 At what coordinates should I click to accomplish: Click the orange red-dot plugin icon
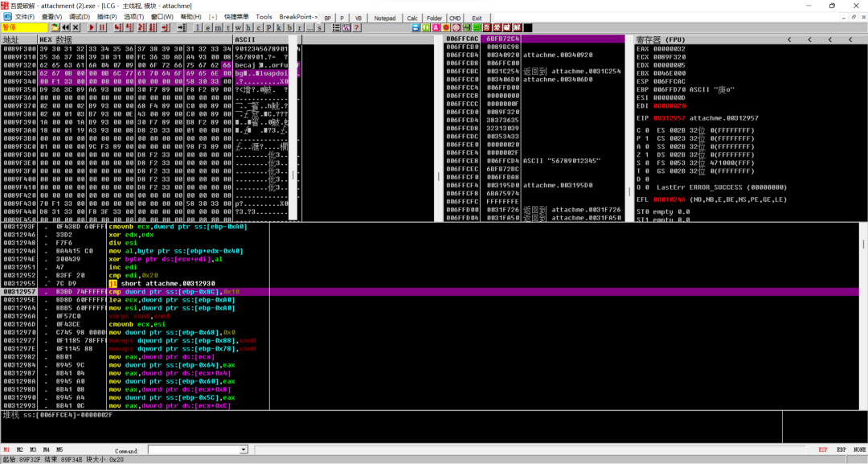446,27
